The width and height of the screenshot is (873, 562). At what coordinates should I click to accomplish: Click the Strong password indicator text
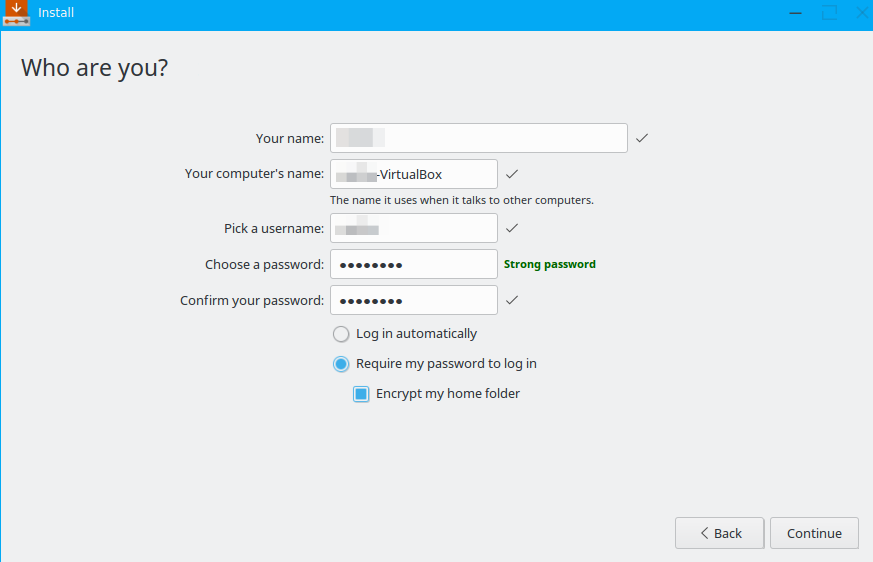pyautogui.click(x=549, y=264)
